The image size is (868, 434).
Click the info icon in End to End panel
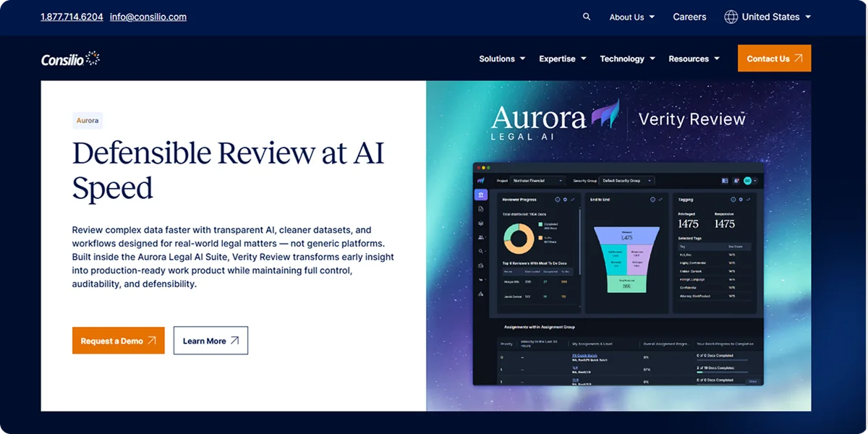[x=652, y=199]
